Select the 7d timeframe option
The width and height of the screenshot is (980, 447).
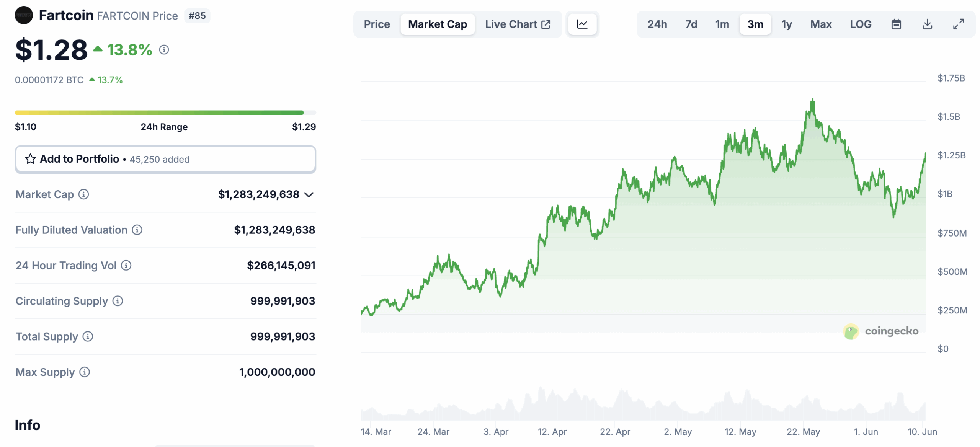point(691,24)
